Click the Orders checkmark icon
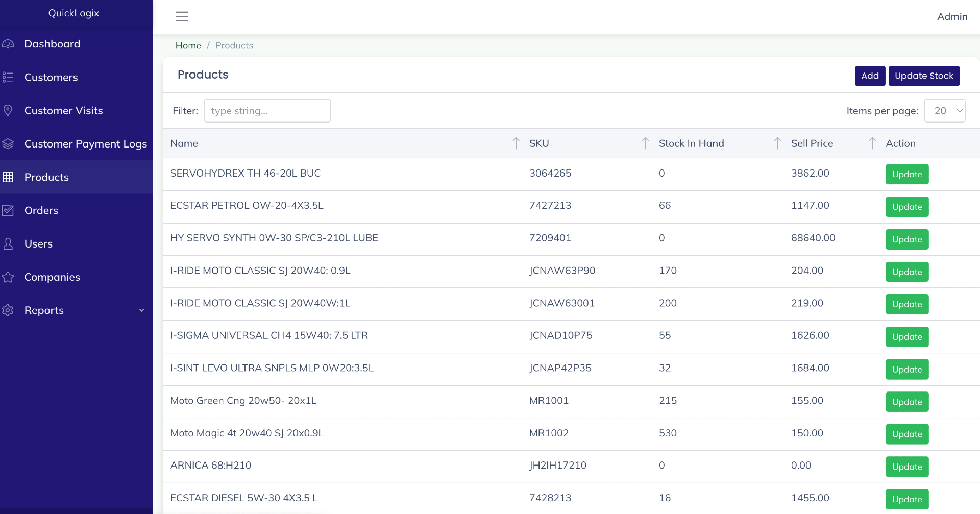 tap(8, 210)
